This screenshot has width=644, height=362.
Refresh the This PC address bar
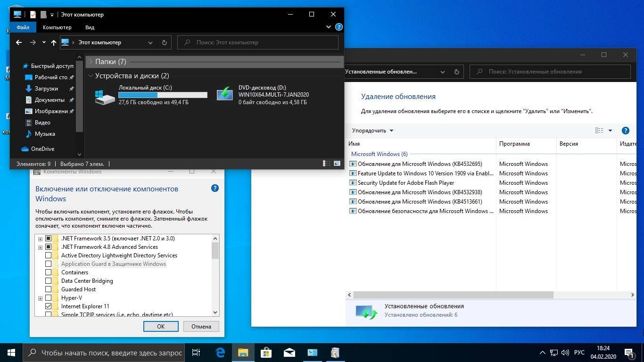pos(165,42)
